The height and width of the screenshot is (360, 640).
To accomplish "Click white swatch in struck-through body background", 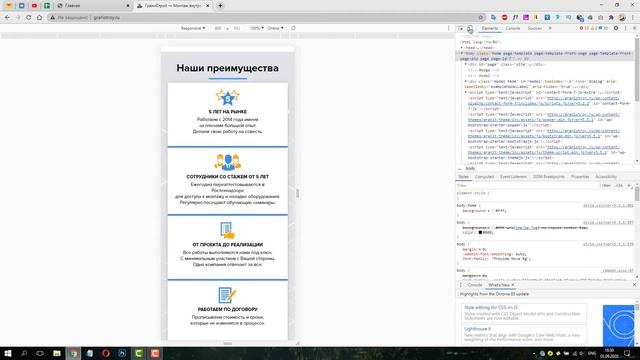I will [x=493, y=228].
